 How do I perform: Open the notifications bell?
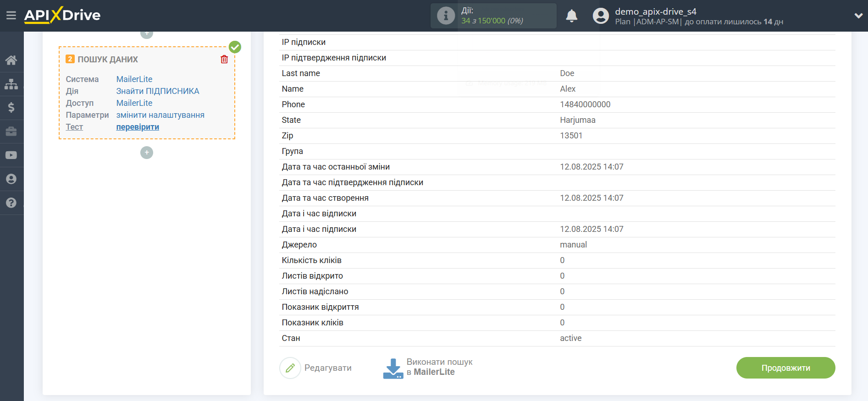click(x=571, y=16)
